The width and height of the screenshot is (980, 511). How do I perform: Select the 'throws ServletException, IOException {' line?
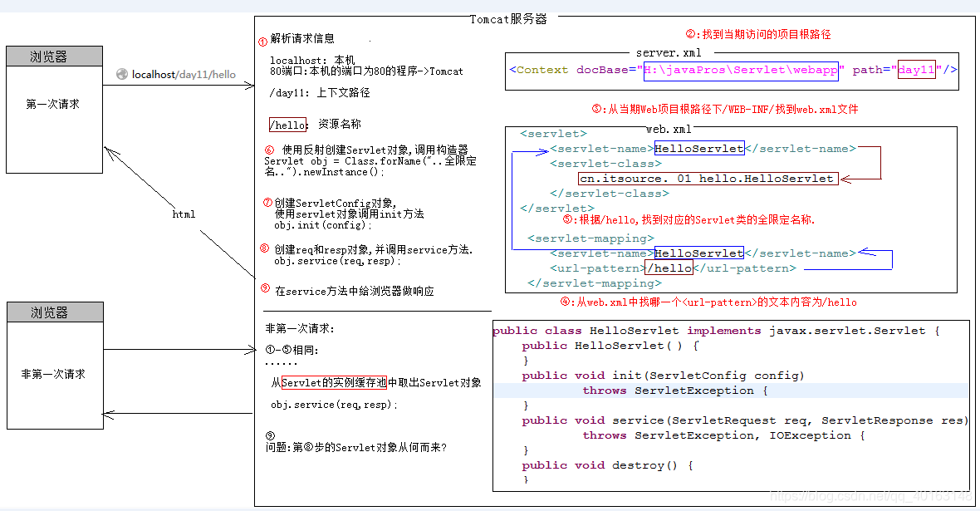click(723, 435)
